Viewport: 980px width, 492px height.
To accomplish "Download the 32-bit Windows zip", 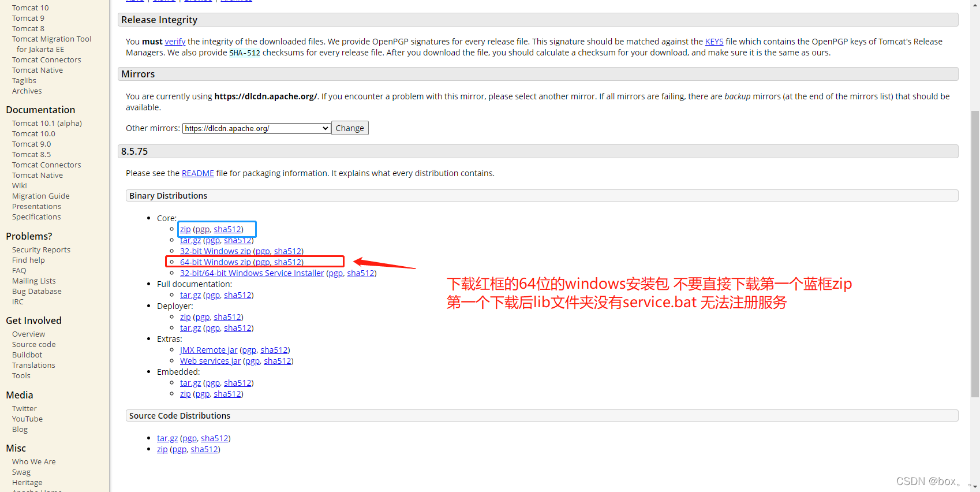I will [x=215, y=251].
